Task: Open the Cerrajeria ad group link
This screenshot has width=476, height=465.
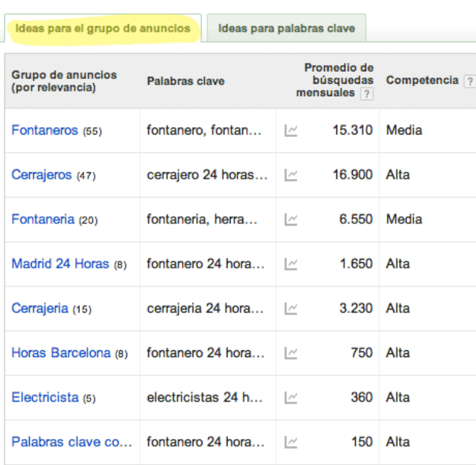Action: pyautogui.click(x=40, y=308)
